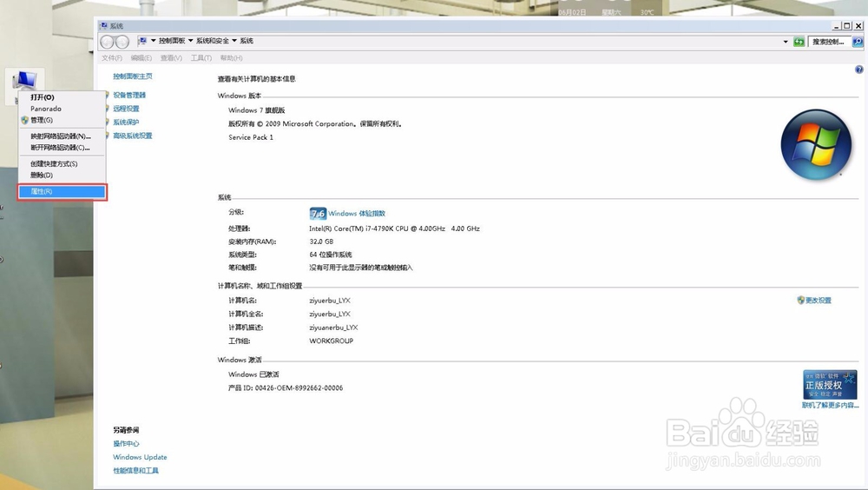Open 设备管理器 link

(x=129, y=96)
